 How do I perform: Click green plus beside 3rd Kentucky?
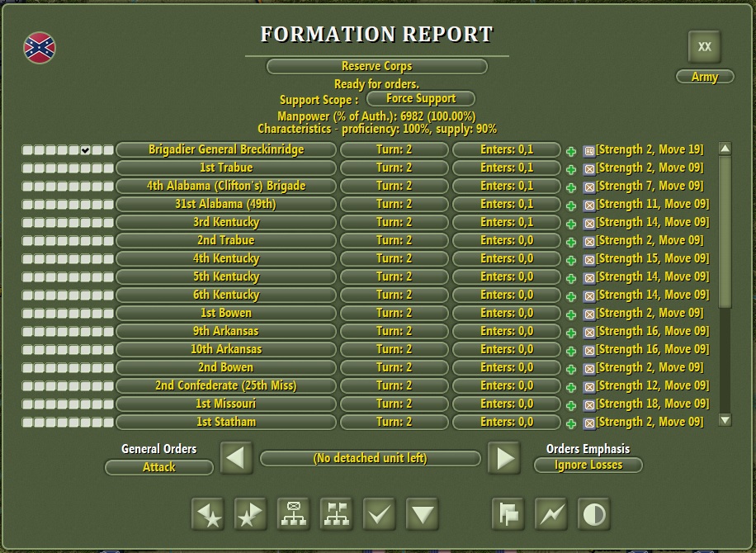pyautogui.click(x=571, y=225)
